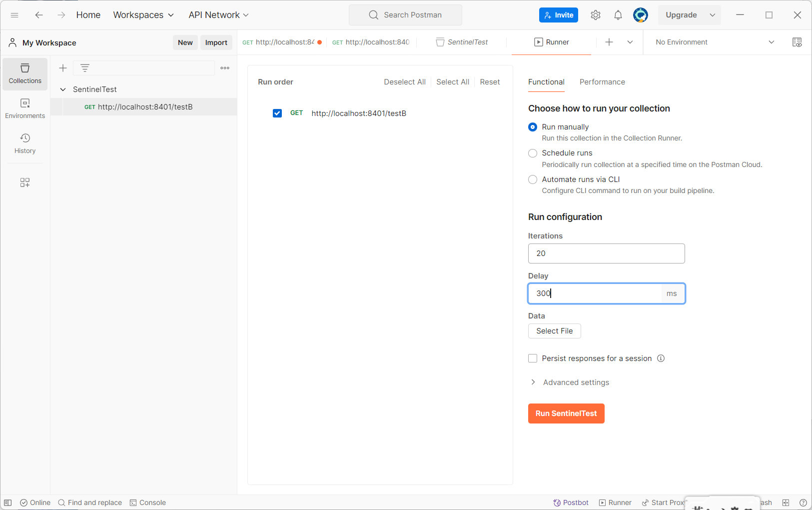Open the API Network dropdown

point(218,15)
